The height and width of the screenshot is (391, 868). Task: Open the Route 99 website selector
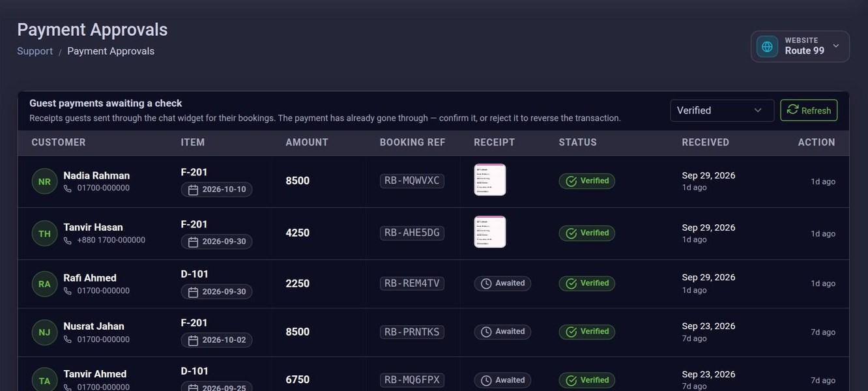pos(800,47)
